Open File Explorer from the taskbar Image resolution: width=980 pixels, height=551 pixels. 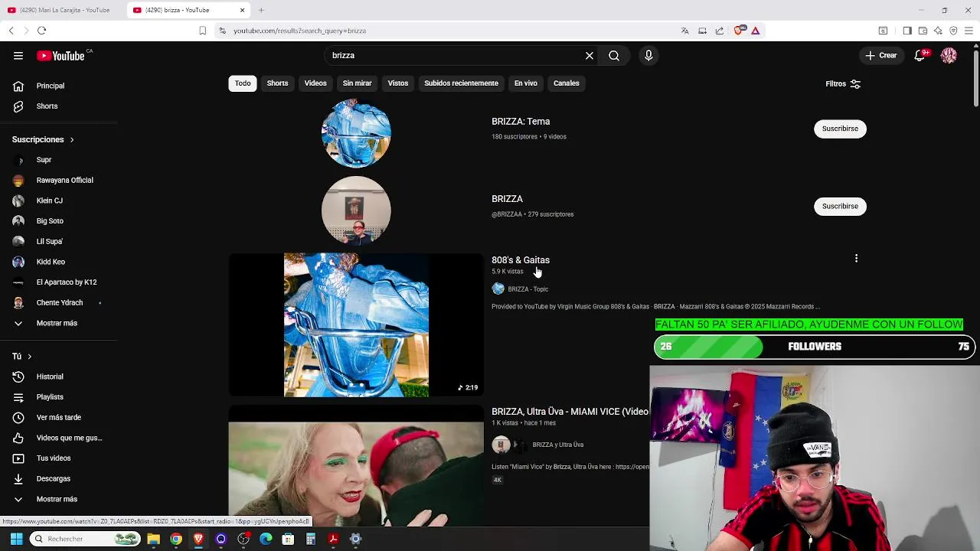(x=153, y=539)
